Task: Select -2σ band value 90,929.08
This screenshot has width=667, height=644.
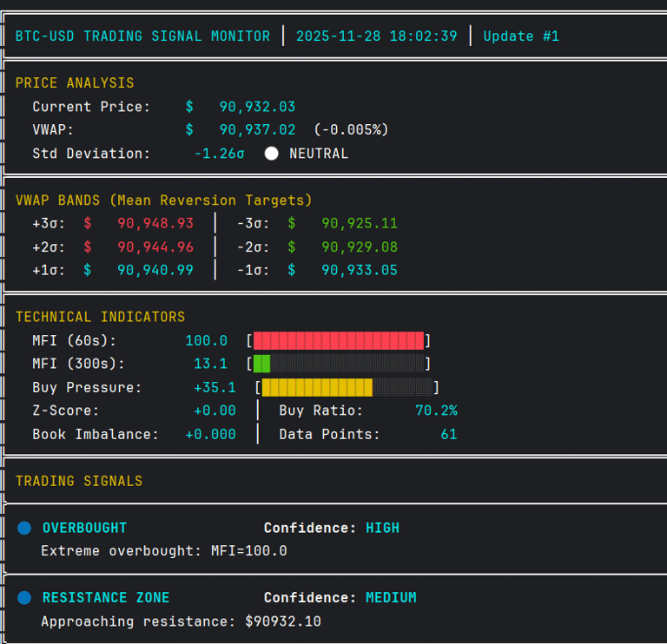Action: tap(360, 247)
